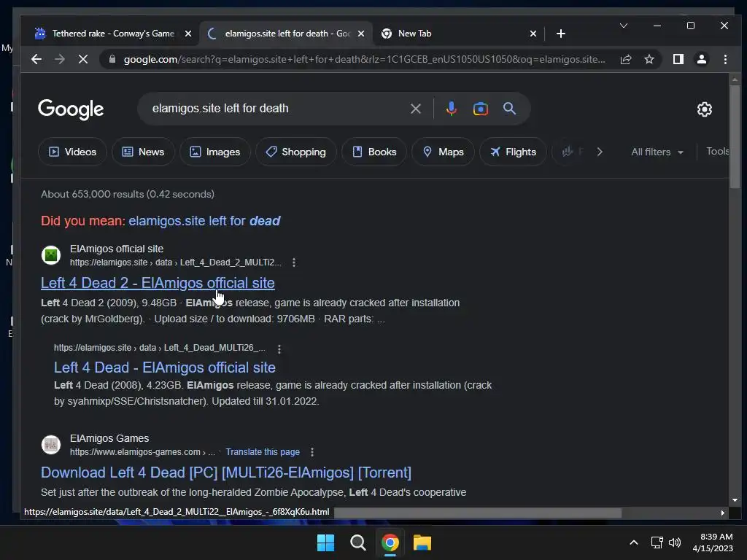
Task: Click the horizontal scrollbar thumb
Action: click(x=478, y=513)
